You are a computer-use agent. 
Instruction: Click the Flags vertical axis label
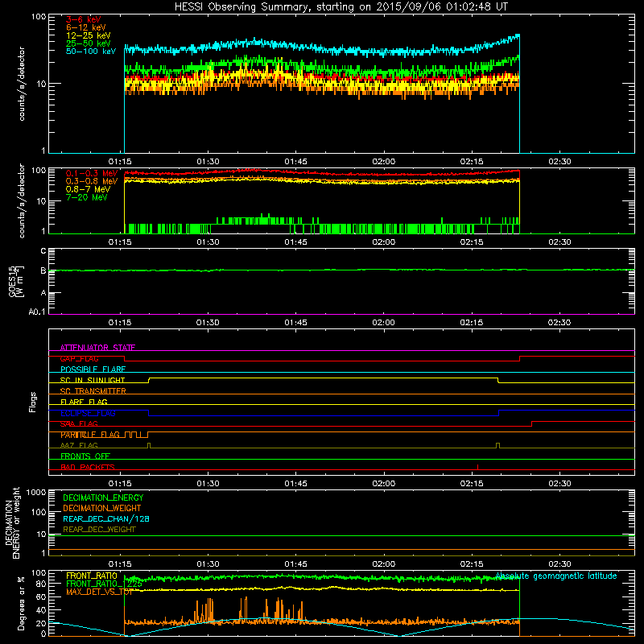pyautogui.click(x=33, y=402)
